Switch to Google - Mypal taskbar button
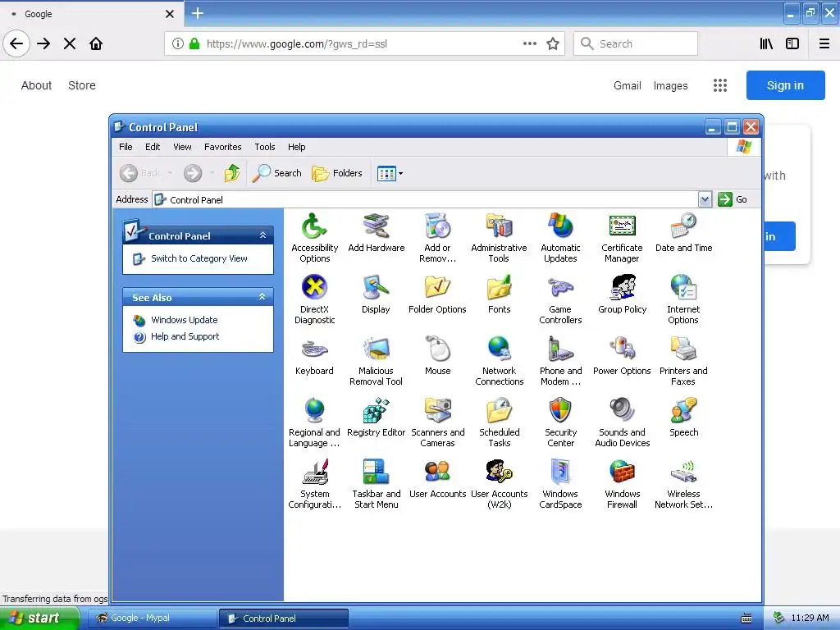The height and width of the screenshot is (630, 840). pyautogui.click(x=152, y=618)
